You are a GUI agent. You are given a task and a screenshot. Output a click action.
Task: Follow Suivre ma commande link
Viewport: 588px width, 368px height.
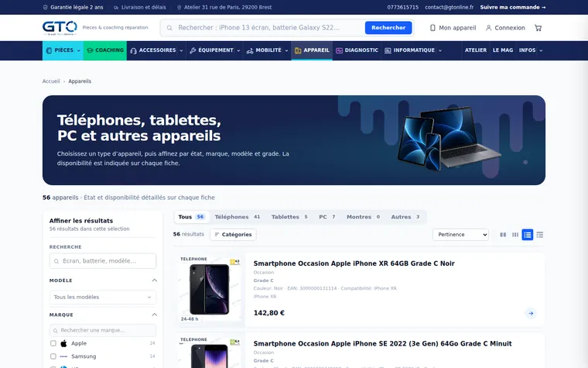click(513, 7)
